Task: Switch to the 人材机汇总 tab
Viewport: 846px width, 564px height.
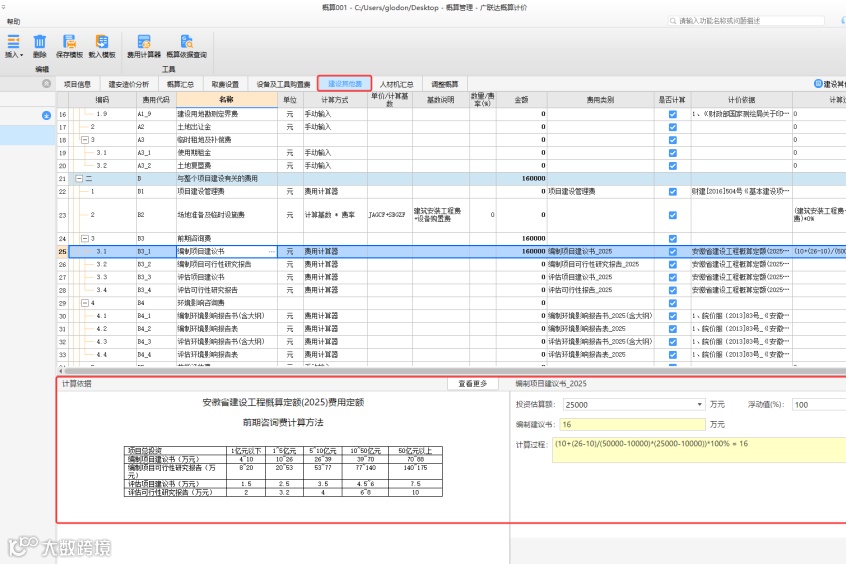Action: [x=397, y=84]
